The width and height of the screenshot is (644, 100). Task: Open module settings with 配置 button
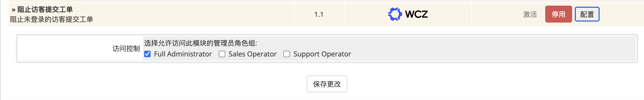pyautogui.click(x=587, y=14)
